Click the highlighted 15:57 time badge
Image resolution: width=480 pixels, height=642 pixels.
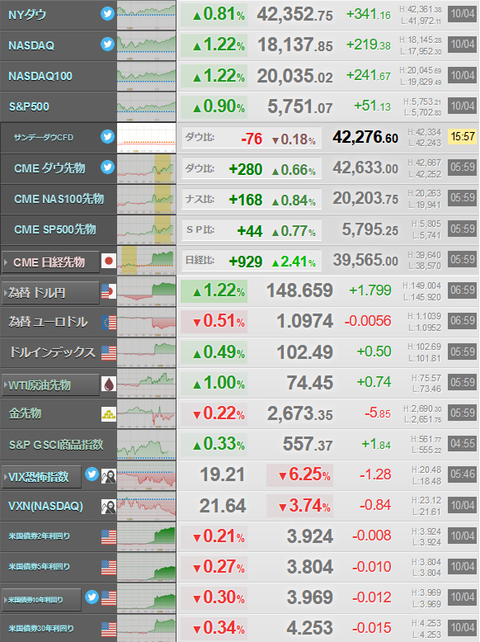point(462,136)
